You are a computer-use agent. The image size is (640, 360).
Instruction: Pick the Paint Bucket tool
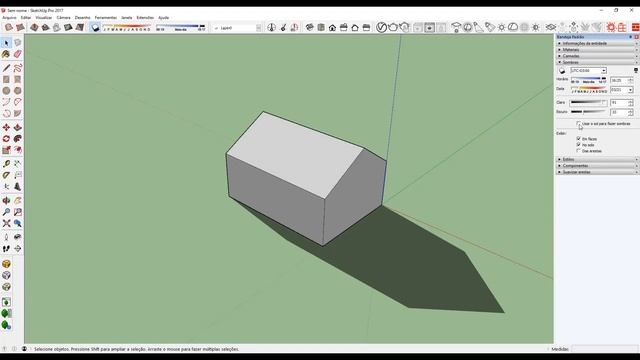point(6,54)
